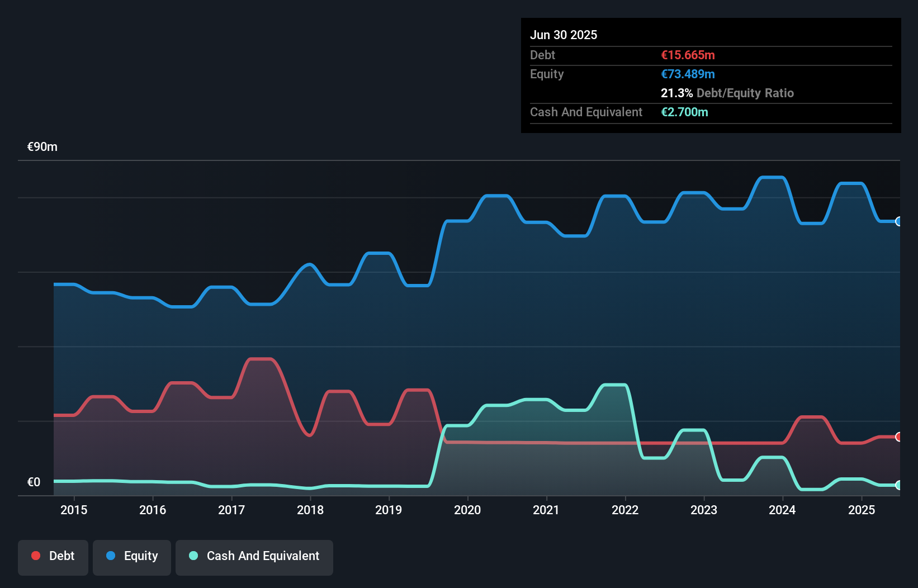Image resolution: width=918 pixels, height=588 pixels.
Task: Click the blue Equity endpoint marker
Action: [899, 221]
